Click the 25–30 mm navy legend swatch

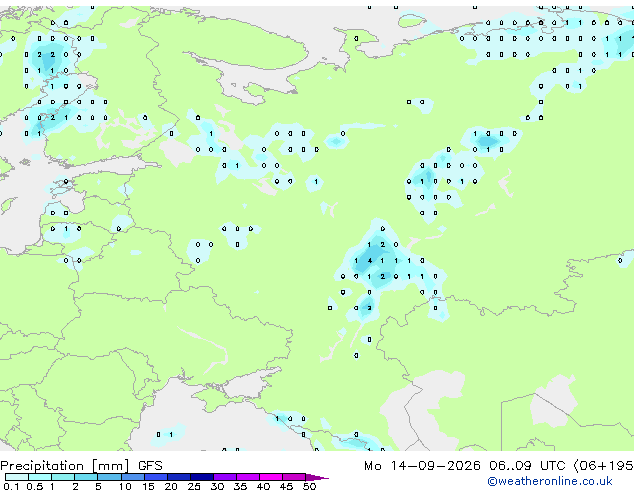(202, 477)
